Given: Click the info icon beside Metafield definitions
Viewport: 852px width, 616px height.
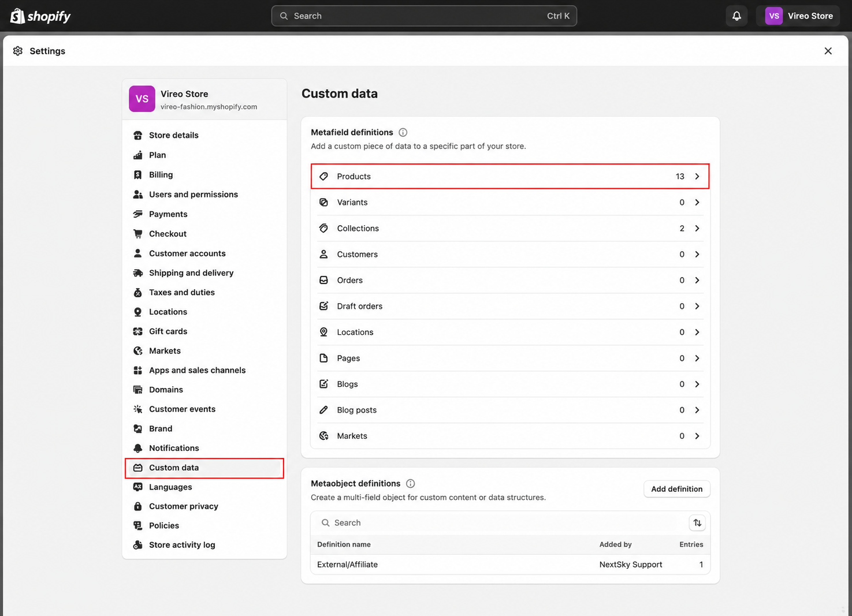Looking at the screenshot, I should (x=403, y=132).
